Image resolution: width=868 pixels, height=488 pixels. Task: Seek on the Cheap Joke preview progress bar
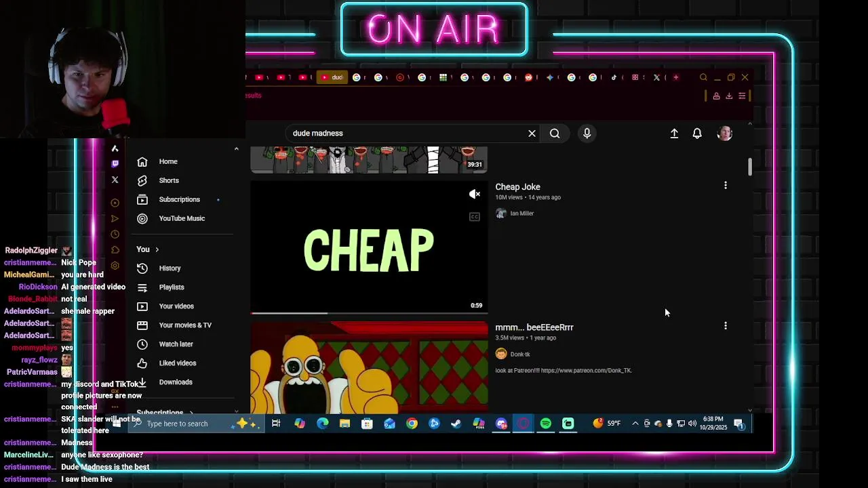point(369,313)
